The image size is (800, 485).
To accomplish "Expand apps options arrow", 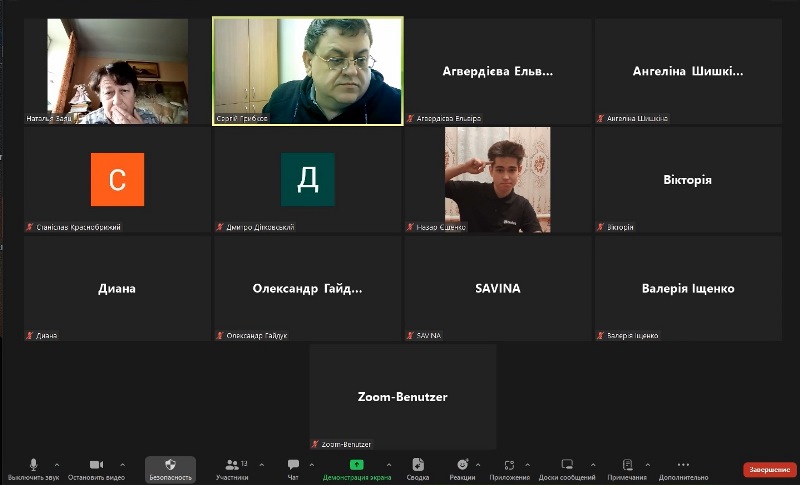I will tap(528, 465).
